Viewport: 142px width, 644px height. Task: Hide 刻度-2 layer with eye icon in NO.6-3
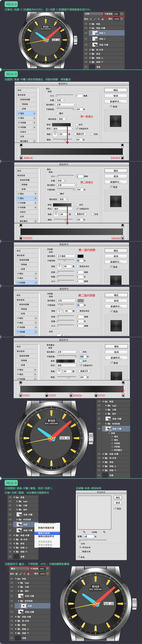pyautogui.click(x=86, y=33)
